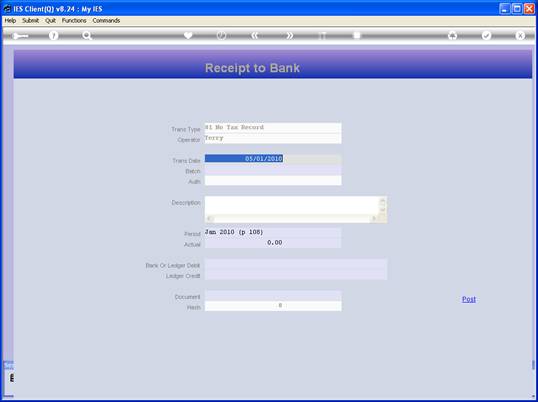Click the Post link

(x=469, y=299)
